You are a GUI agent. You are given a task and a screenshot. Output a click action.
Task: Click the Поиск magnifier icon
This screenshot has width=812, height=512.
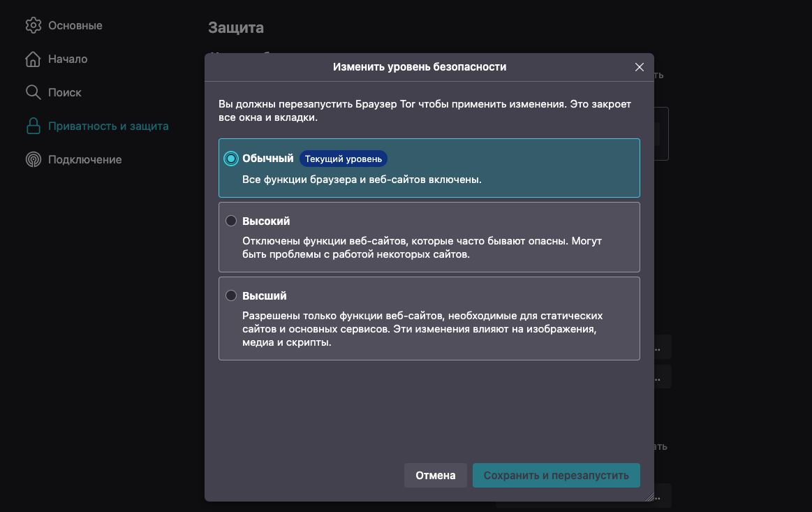pos(33,92)
